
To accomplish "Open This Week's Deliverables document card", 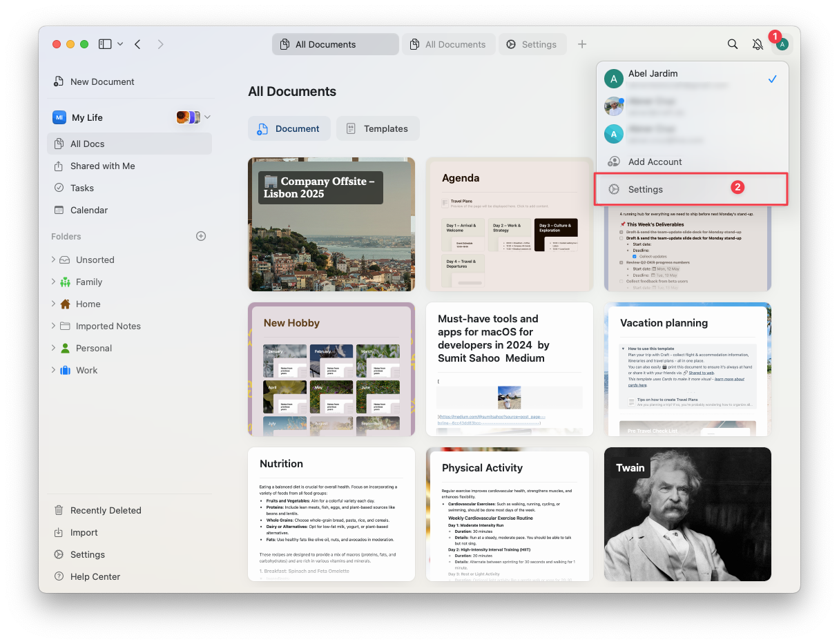I will 688,249.
